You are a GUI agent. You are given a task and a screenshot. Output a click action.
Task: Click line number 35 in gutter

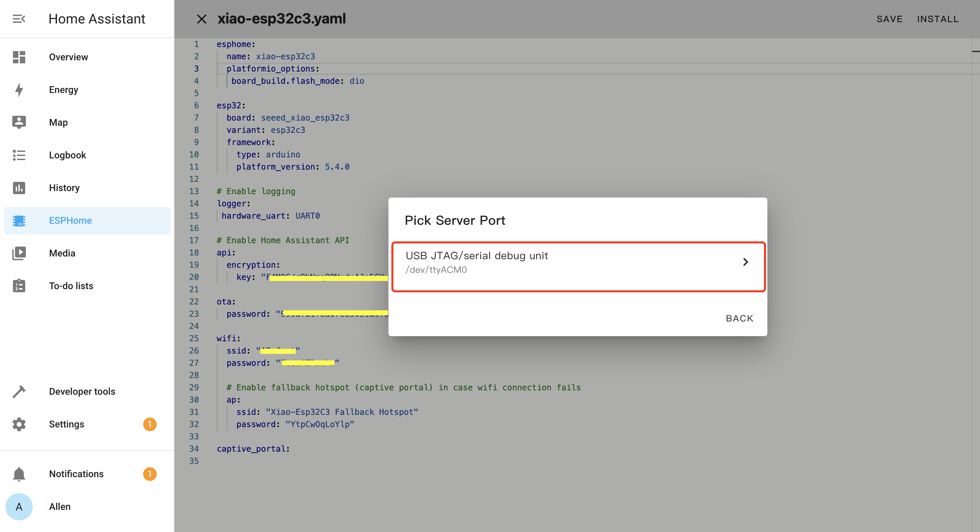point(194,461)
